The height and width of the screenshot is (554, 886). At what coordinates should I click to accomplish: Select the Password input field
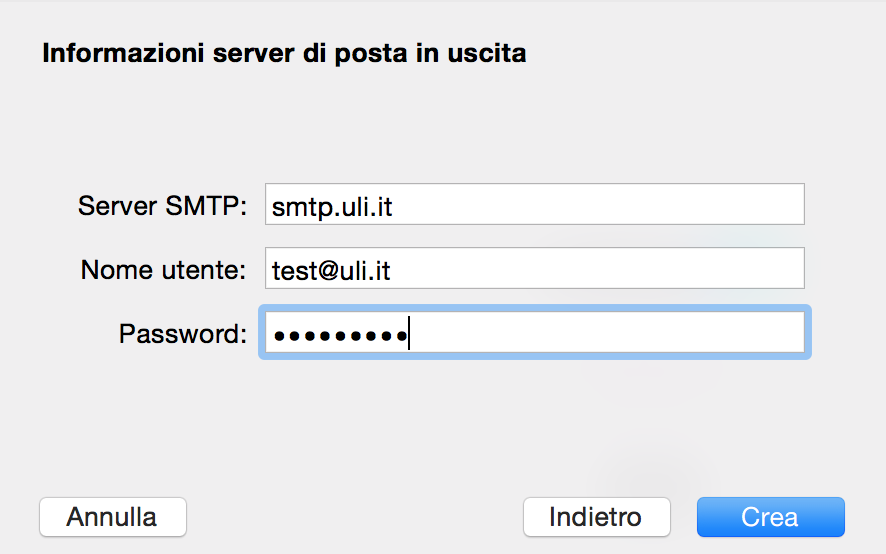tap(534, 334)
